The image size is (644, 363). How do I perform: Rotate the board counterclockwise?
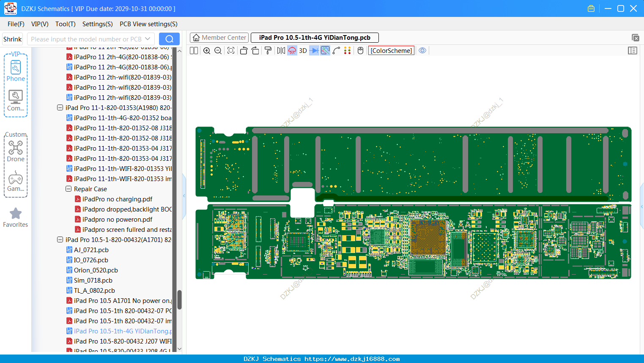click(244, 51)
